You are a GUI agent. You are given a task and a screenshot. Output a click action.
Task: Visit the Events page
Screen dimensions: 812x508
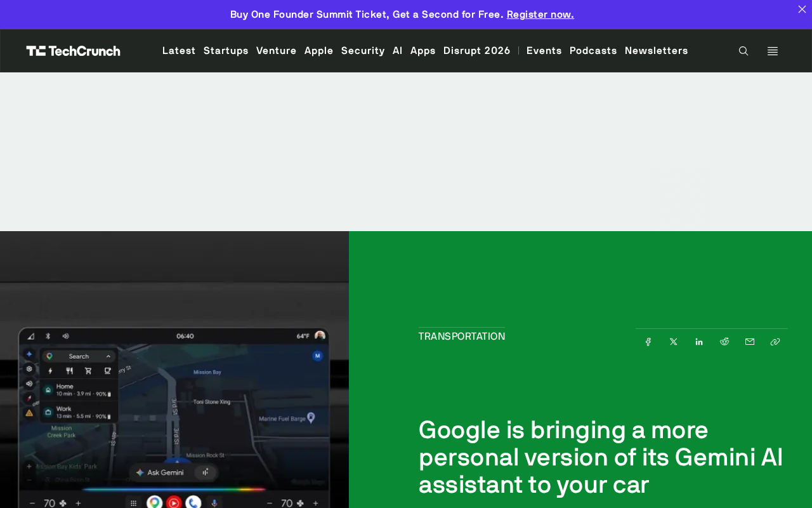pyautogui.click(x=544, y=51)
